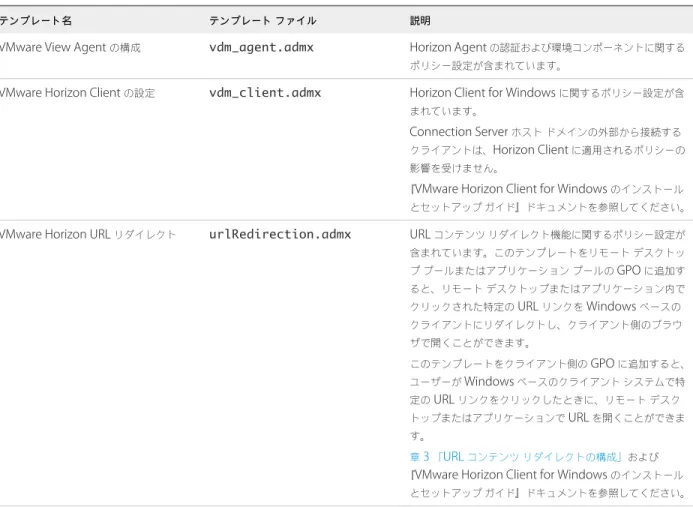Click the VMware Horizon Client の設定 cell

pyautogui.click(x=77, y=93)
